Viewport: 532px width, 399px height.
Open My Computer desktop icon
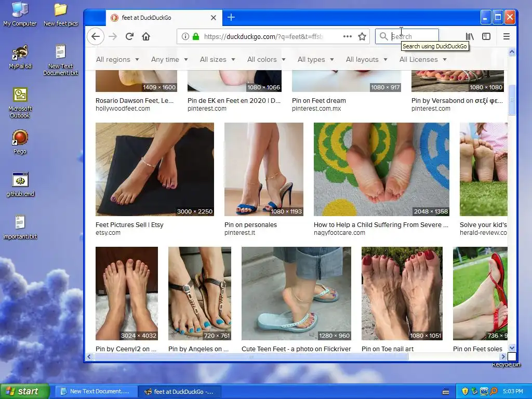(x=20, y=14)
